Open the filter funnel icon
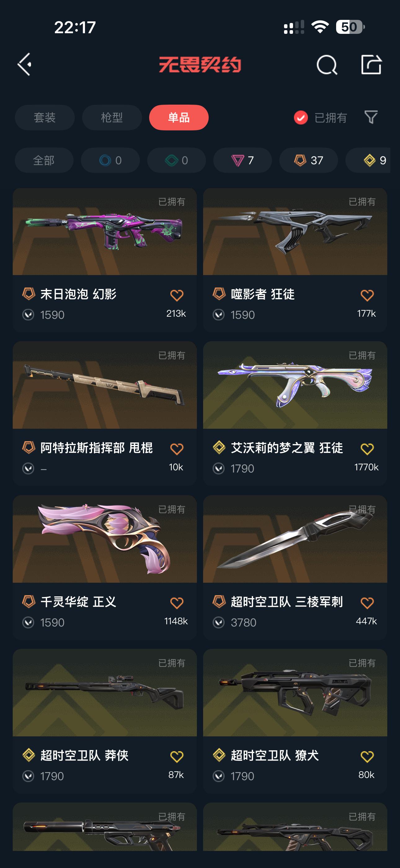The image size is (400, 868). point(371,117)
